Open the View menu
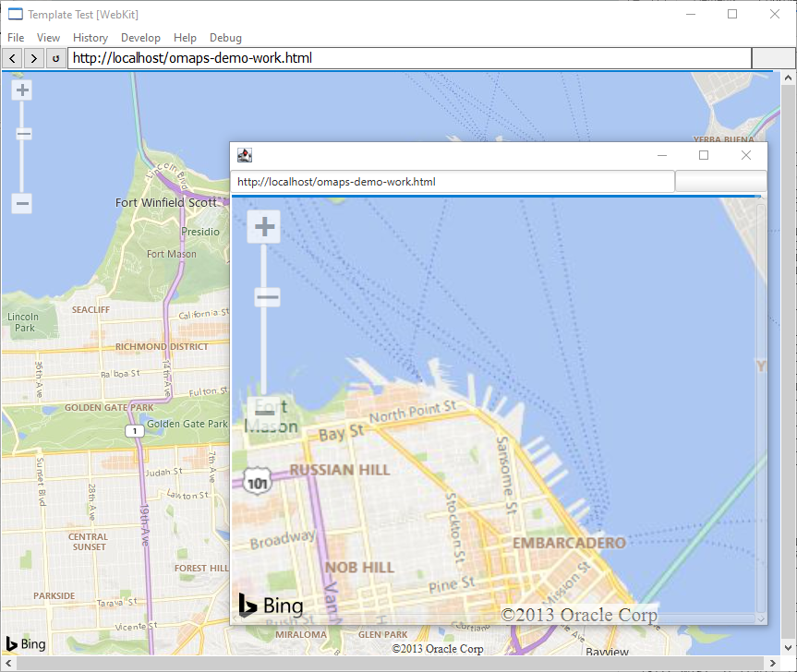Screen dimensions: 797x672 pos(48,38)
